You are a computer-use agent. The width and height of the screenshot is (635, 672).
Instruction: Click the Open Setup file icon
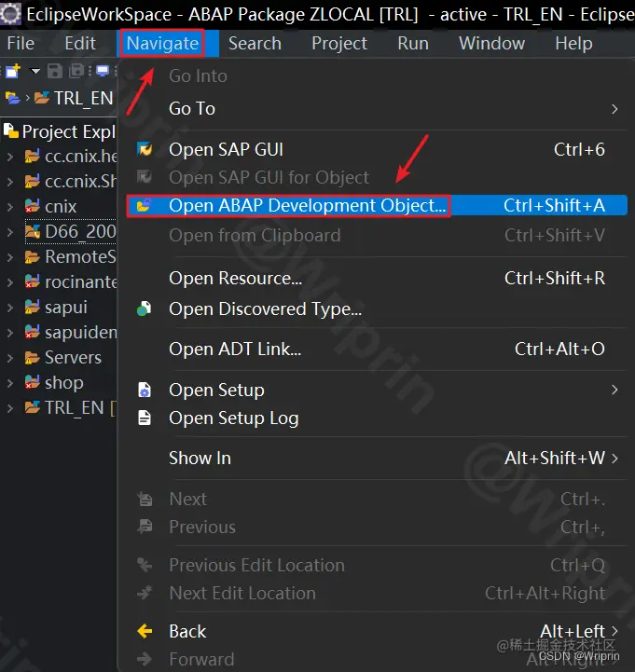tap(145, 390)
